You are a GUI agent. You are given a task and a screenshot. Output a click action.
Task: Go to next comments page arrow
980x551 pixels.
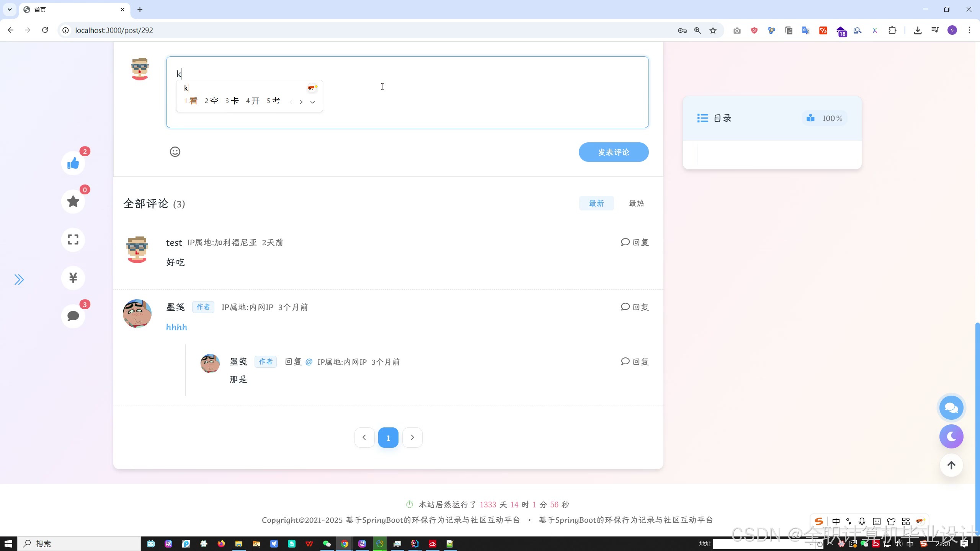click(x=412, y=437)
